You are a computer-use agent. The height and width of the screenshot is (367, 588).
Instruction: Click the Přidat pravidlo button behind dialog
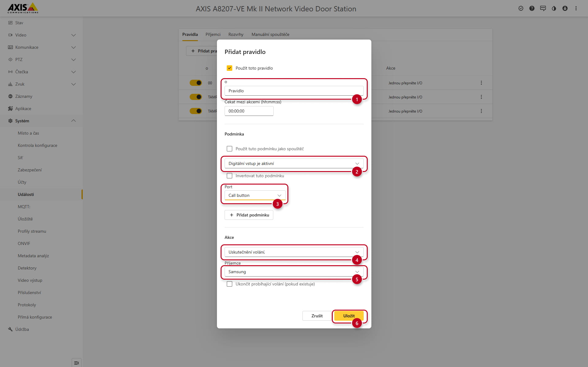pos(202,51)
